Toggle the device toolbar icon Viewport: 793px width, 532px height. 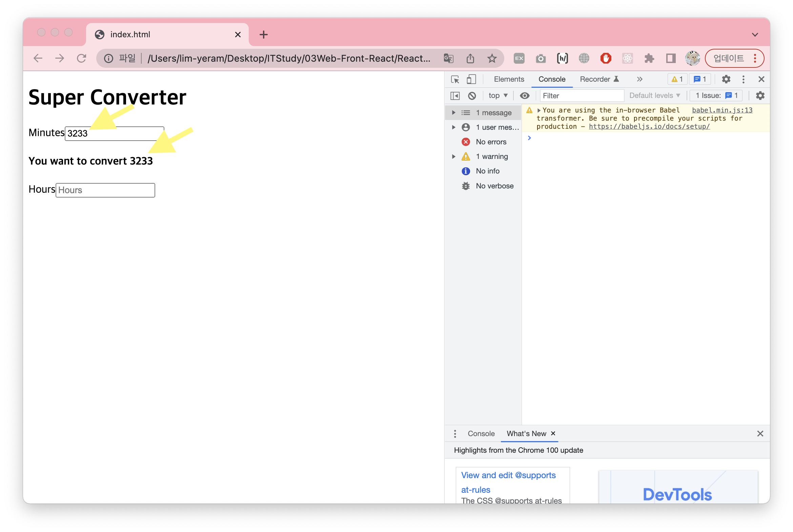(x=471, y=79)
